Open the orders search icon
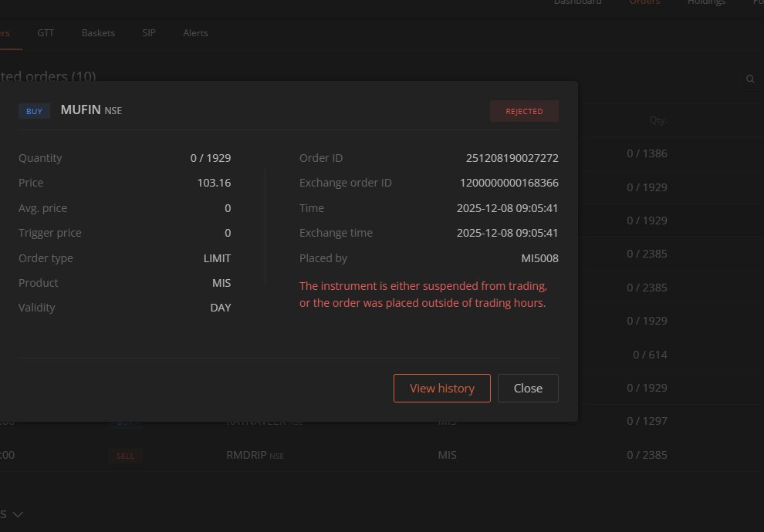Viewport: 764px width, 532px height. (x=750, y=79)
